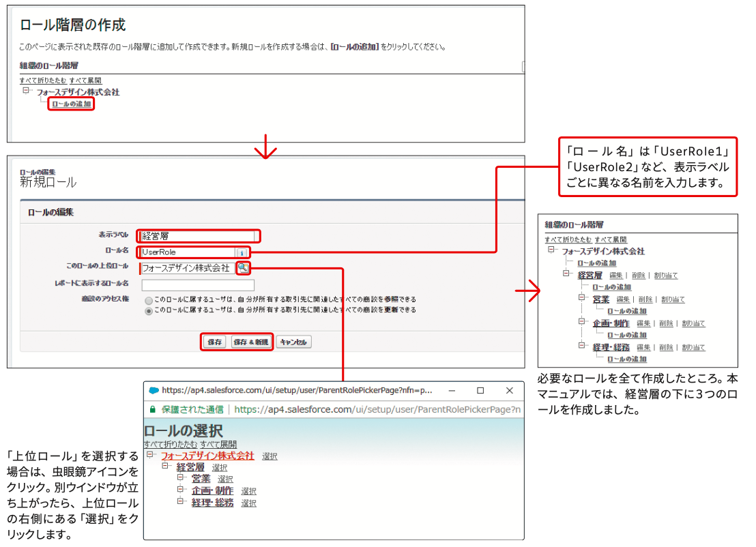Click the キャンセル button
This screenshot has height=547, width=756.
point(293,342)
